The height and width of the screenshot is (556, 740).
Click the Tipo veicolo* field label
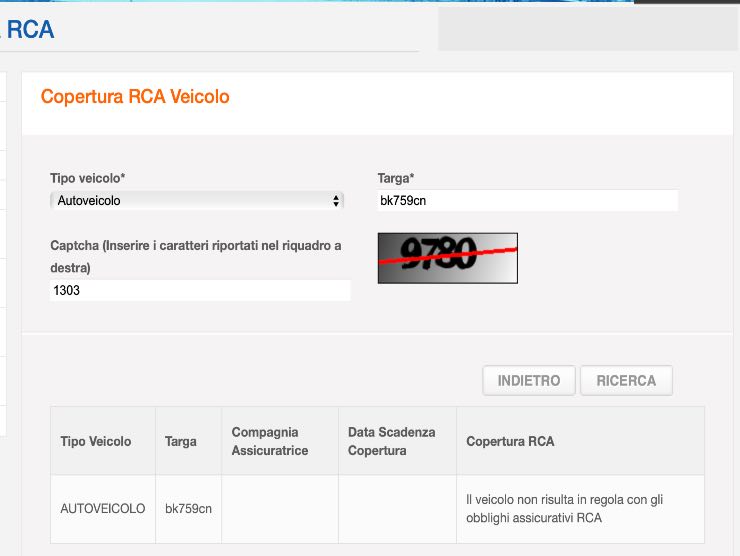[x=88, y=178]
